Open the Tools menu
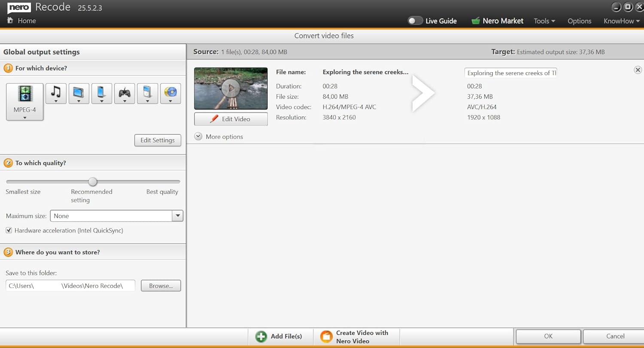The height and width of the screenshot is (348, 644). pos(544,21)
